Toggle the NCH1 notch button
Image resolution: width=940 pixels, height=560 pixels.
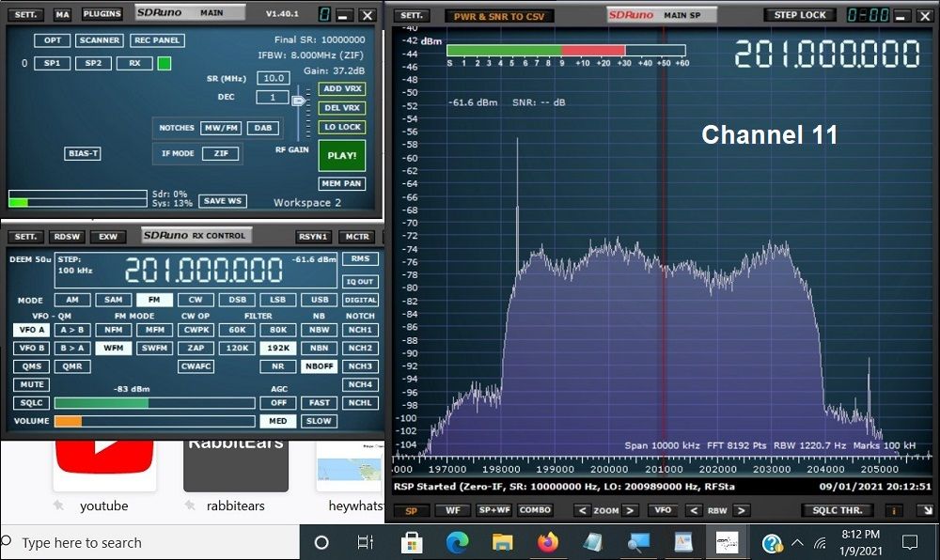tap(360, 330)
